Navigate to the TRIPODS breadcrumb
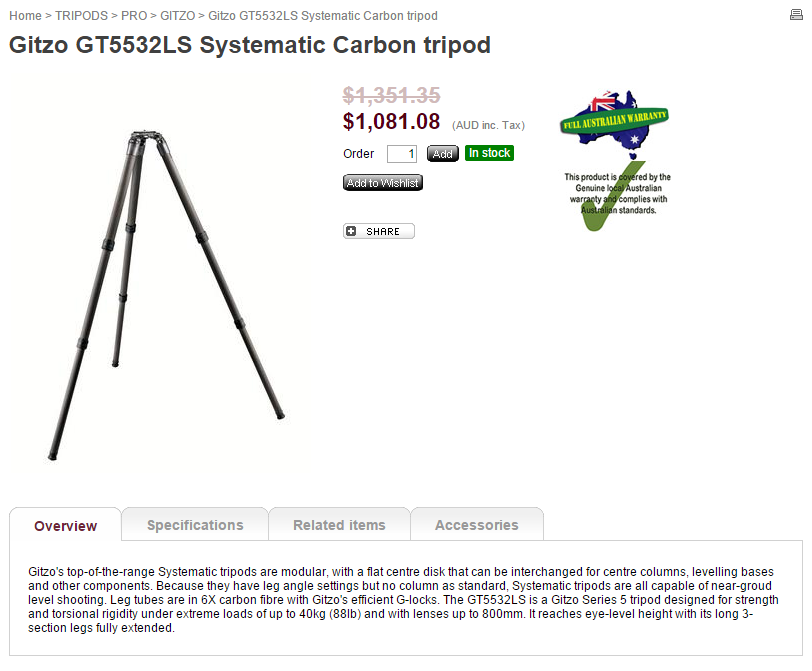This screenshot has width=812, height=671. (81, 16)
